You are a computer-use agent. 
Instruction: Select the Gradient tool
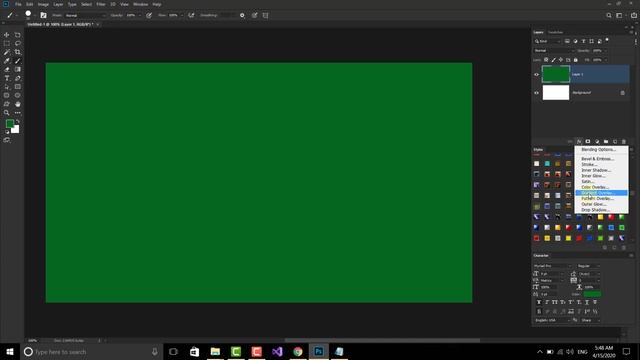point(18,69)
